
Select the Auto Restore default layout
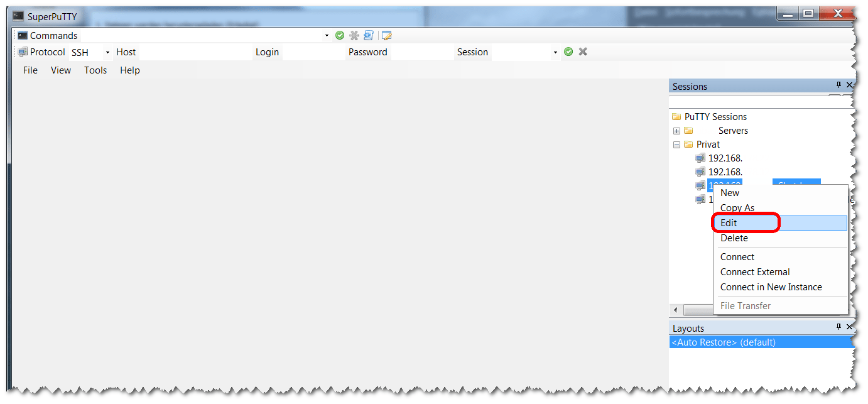(724, 342)
